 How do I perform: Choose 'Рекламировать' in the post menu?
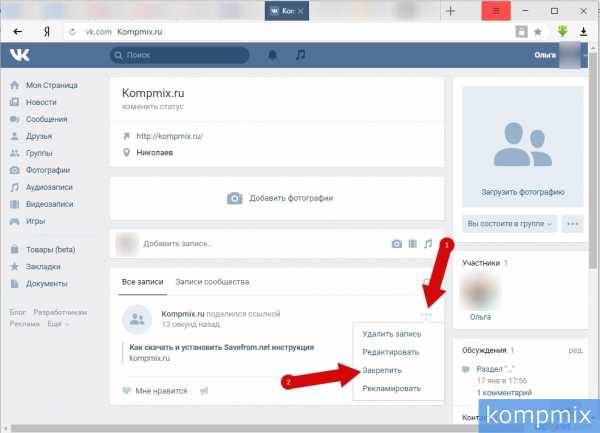(x=391, y=388)
